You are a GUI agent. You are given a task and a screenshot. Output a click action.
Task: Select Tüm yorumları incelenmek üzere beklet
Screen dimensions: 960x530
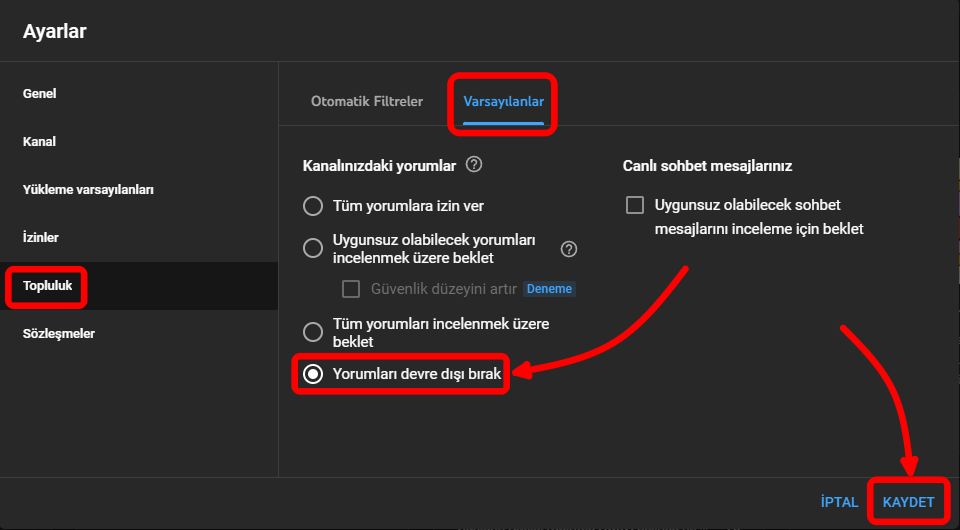point(313,332)
